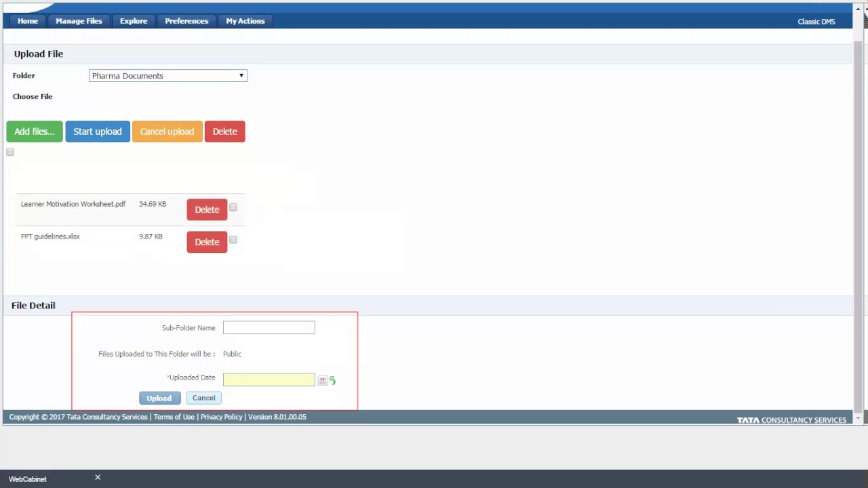Focus the yellow Uploaded Date field
Image resolution: width=868 pixels, height=488 pixels.
[269, 380]
